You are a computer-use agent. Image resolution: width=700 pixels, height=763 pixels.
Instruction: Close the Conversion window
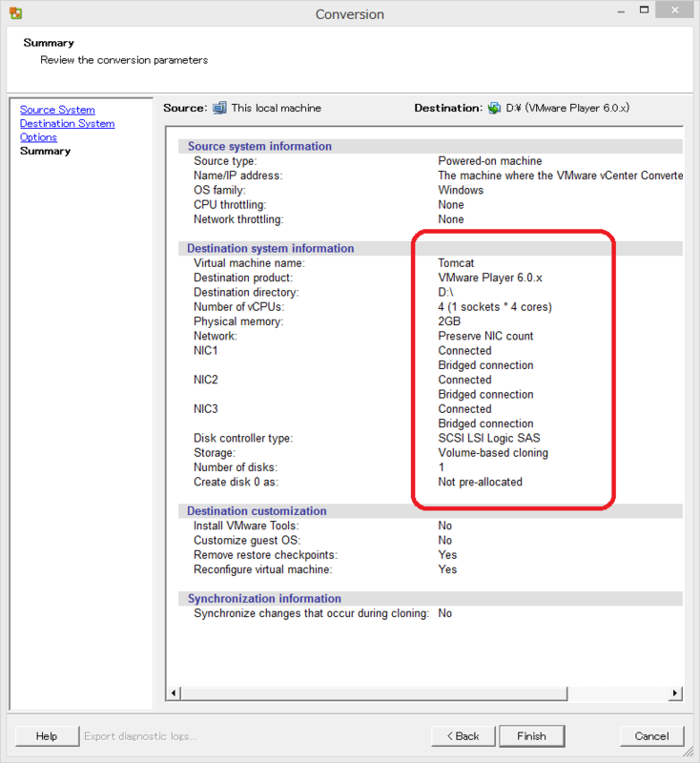tap(674, 10)
